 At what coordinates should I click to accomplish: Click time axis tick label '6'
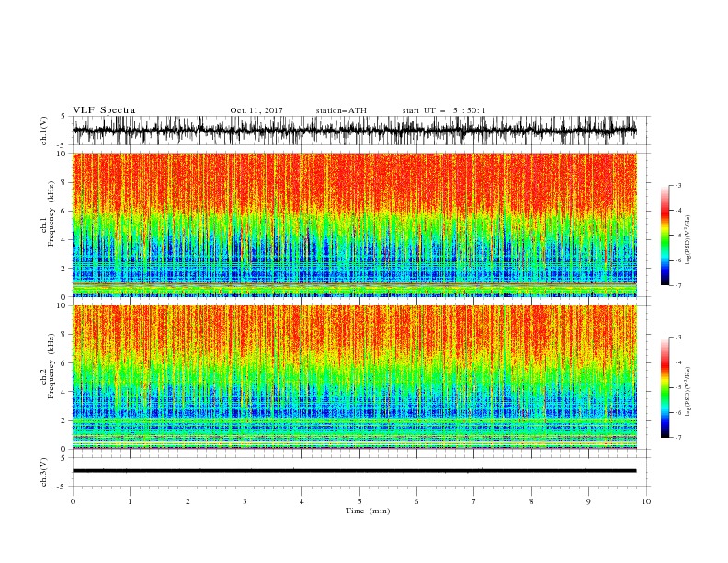click(x=416, y=501)
